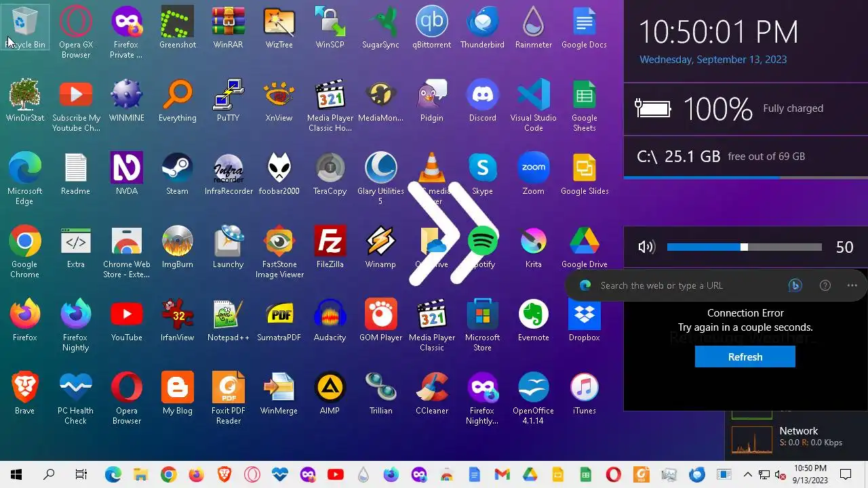Screen dimensions: 868x488
Task: Select the Thunderbird desktop icon
Action: [x=483, y=27]
